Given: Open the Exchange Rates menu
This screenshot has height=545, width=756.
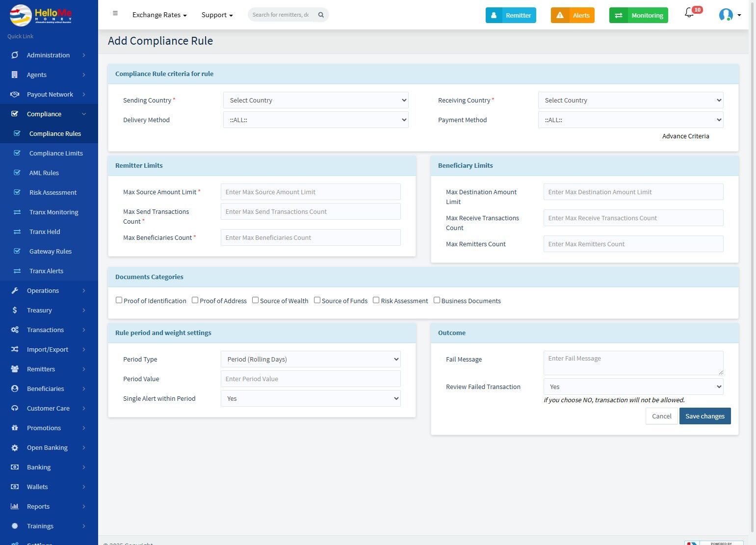Looking at the screenshot, I should tap(159, 15).
